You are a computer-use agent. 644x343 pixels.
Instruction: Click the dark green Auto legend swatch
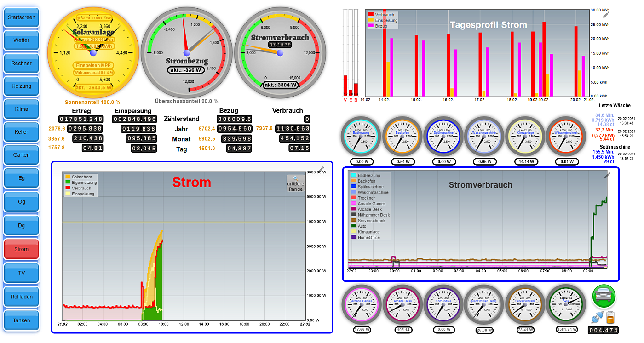(354, 226)
